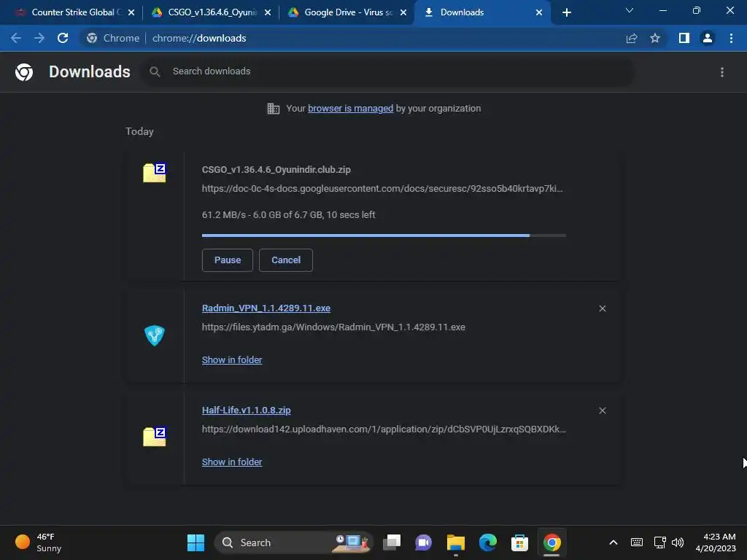Click the Chrome logo beside Downloads heading

pyautogui.click(x=24, y=72)
